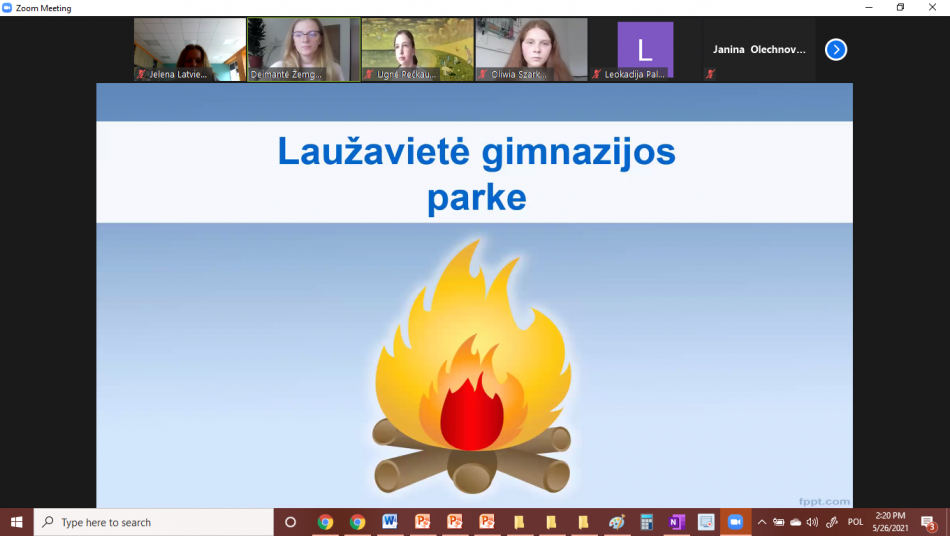Show next participants with the blue arrow
Image resolution: width=950 pixels, height=536 pixels.
point(835,50)
